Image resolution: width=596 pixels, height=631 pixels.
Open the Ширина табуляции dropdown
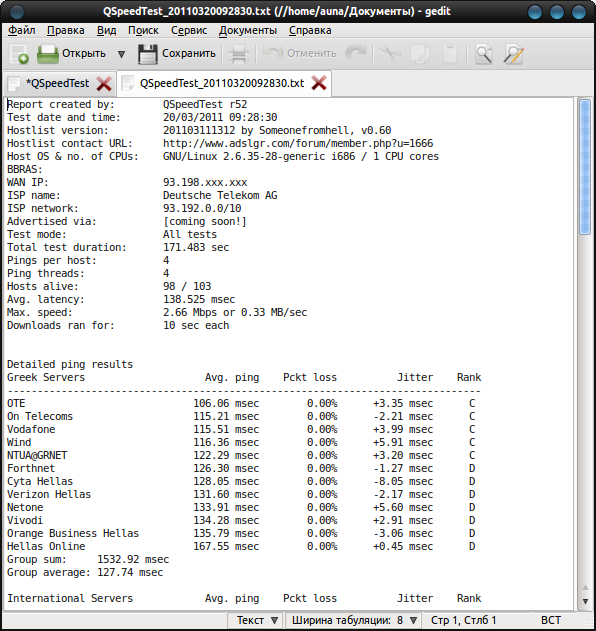[x=353, y=620]
